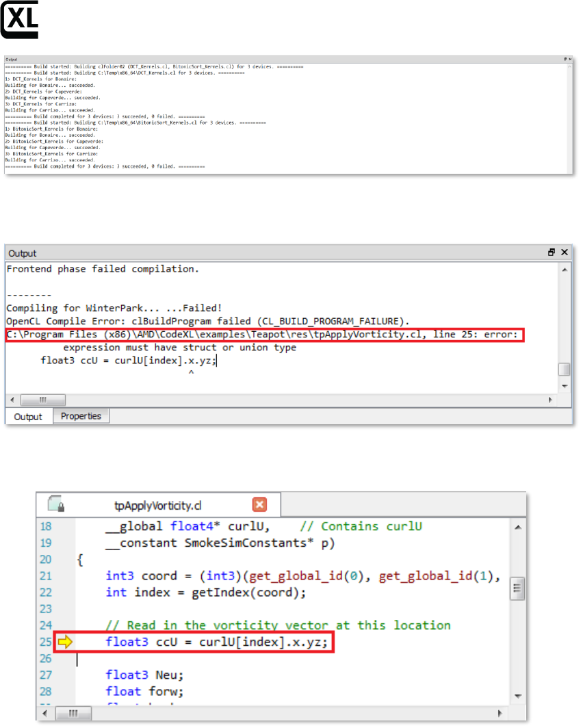583x728 pixels.
Task: Click 'float forw;' code line
Action: (144, 692)
